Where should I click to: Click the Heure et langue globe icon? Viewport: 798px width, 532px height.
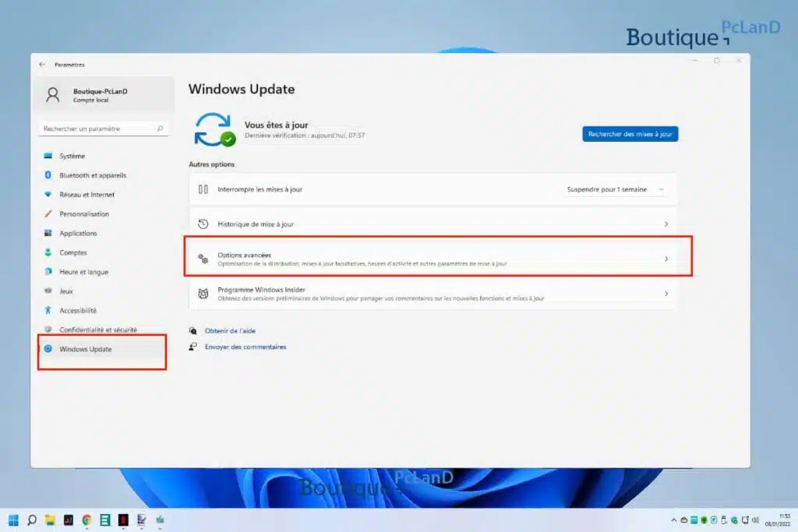pos(48,272)
